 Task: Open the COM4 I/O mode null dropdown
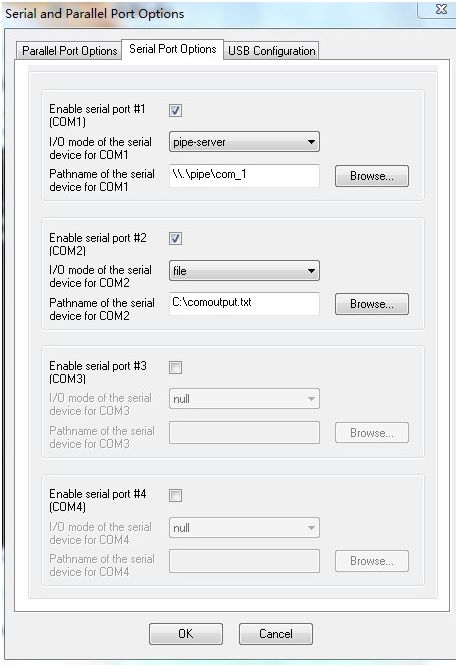[244, 528]
